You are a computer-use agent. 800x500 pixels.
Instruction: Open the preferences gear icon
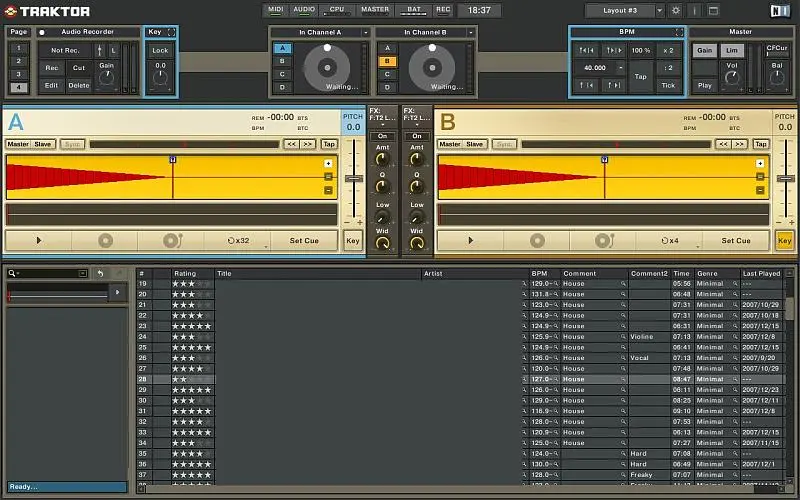click(676, 11)
